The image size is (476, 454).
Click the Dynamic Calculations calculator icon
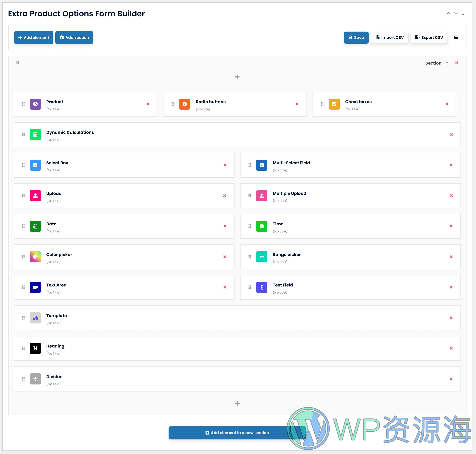(35, 135)
